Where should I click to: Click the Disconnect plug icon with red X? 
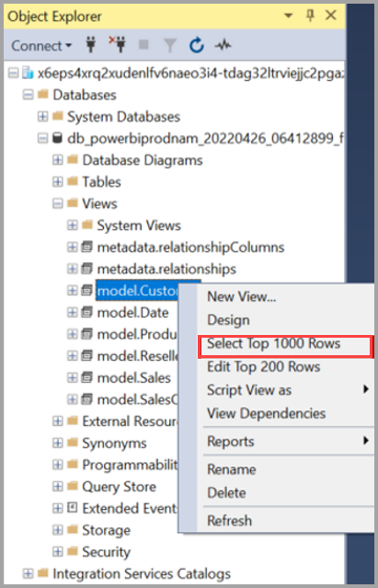coord(117,44)
